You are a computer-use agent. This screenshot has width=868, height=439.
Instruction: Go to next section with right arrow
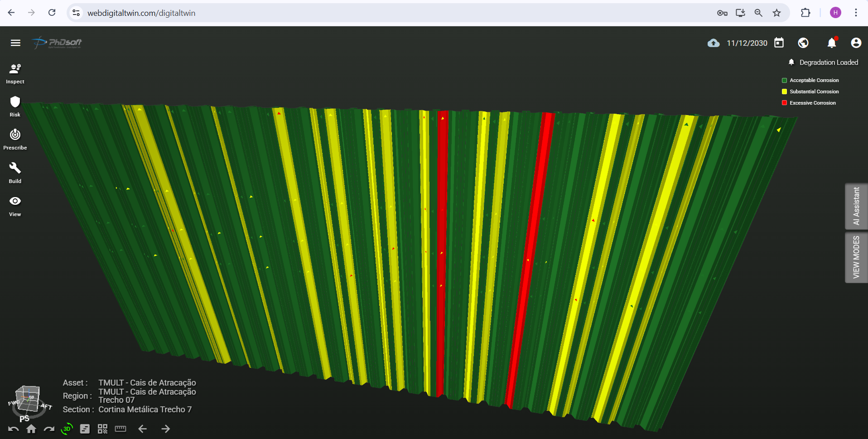tap(166, 429)
